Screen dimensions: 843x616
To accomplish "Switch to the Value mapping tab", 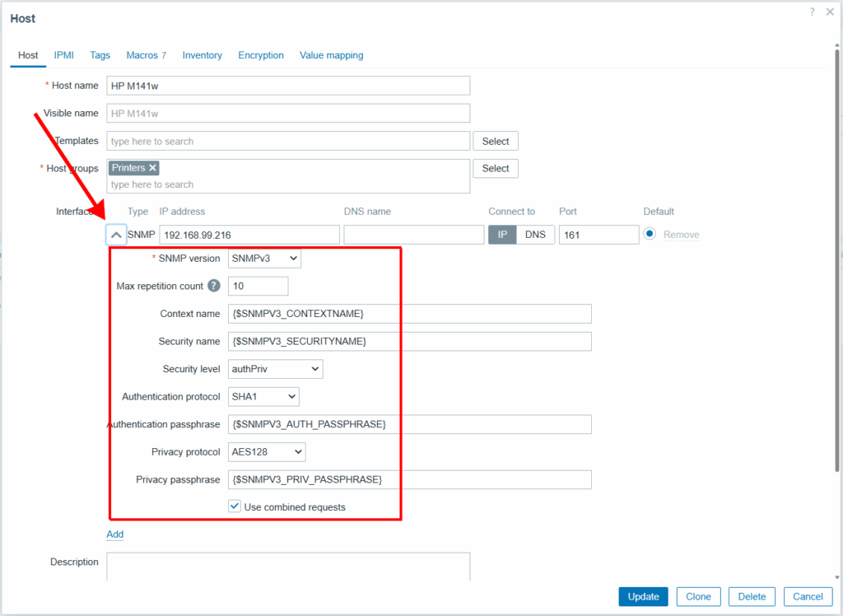I will click(331, 55).
